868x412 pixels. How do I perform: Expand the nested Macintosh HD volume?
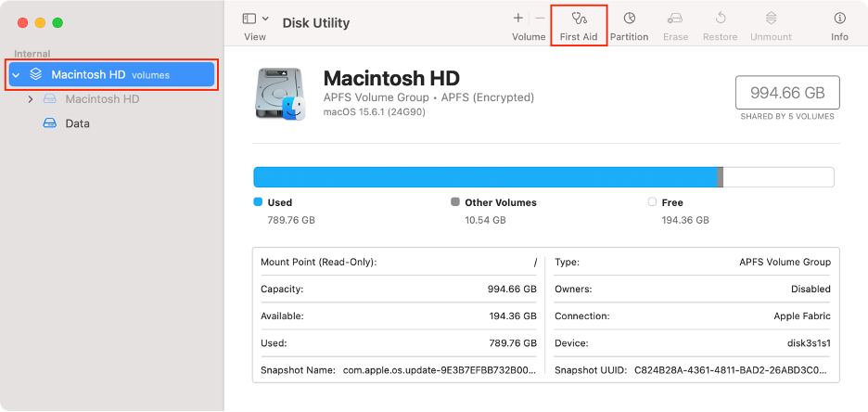point(31,99)
